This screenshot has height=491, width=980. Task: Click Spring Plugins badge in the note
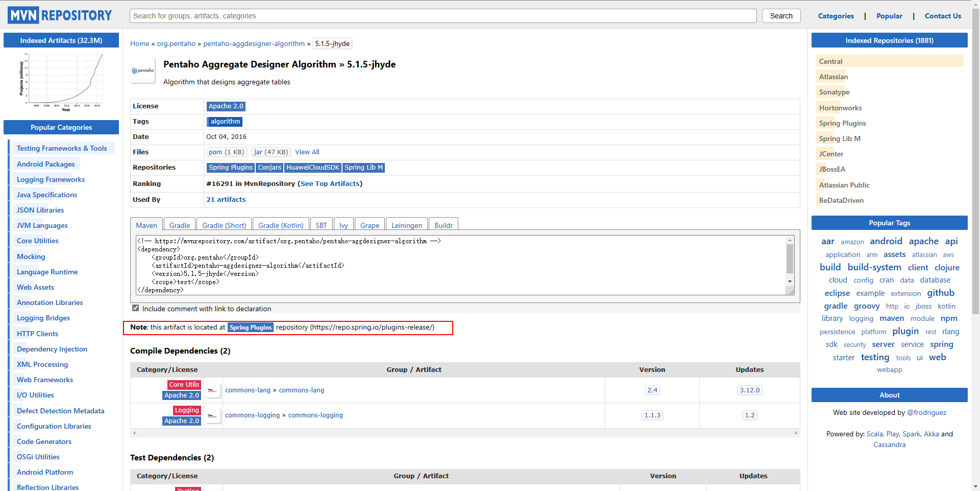[x=251, y=328]
